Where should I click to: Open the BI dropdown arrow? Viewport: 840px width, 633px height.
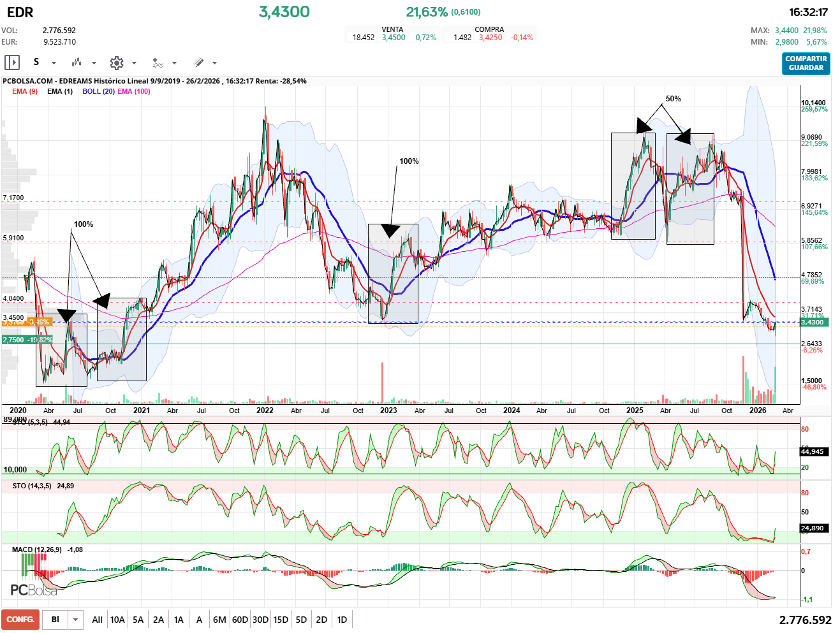pos(76,620)
